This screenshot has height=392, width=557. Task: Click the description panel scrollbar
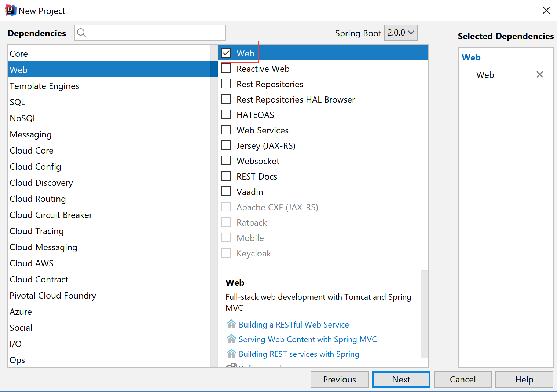[424, 314]
